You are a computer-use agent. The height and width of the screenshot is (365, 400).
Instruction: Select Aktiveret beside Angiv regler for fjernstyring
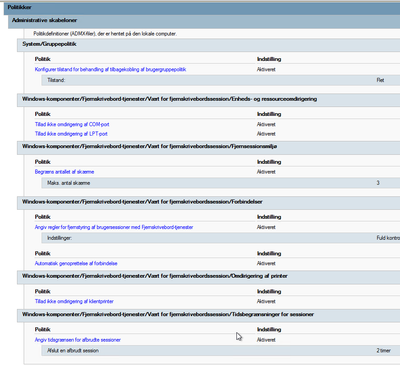tap(266, 227)
